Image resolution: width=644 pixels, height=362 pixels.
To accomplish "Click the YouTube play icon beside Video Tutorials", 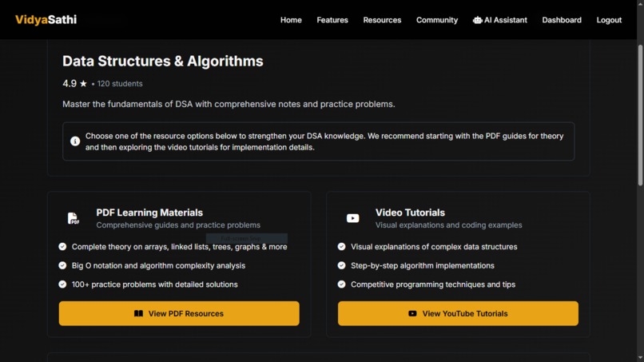I will (352, 218).
